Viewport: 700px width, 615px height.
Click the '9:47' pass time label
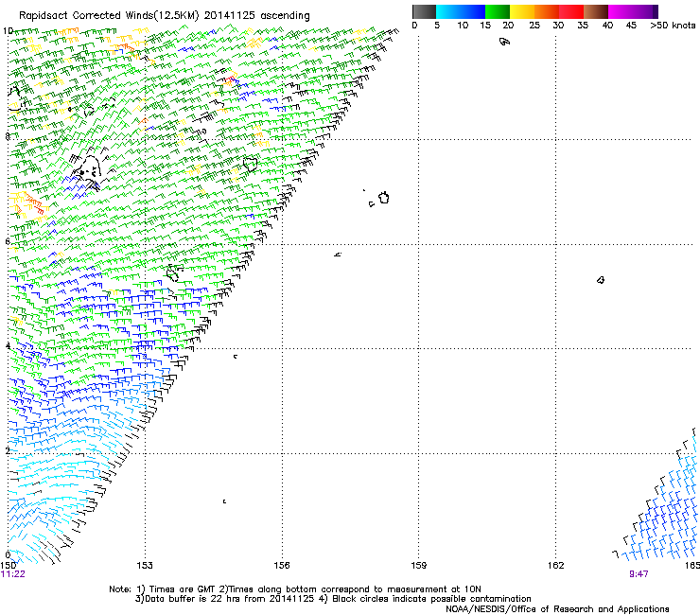(639, 574)
